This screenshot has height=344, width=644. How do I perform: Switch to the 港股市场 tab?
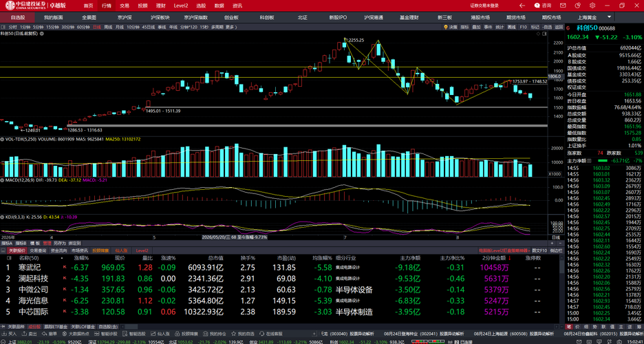click(x=480, y=17)
